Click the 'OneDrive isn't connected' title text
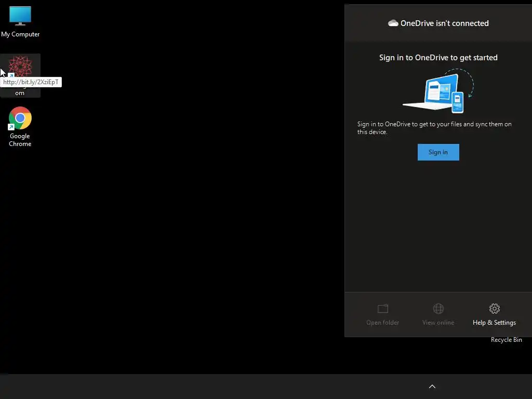The height and width of the screenshot is (399, 532). click(x=445, y=23)
